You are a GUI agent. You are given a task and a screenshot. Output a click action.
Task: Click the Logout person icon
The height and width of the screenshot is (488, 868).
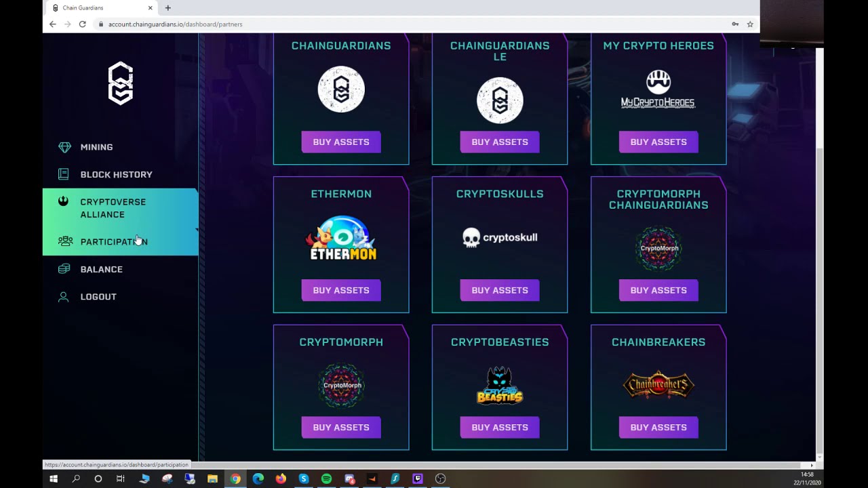64,297
